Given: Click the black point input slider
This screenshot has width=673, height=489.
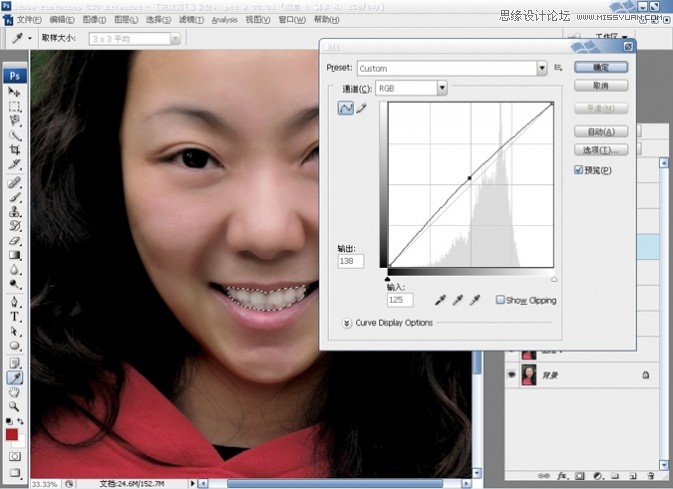Looking at the screenshot, I should pos(388,279).
